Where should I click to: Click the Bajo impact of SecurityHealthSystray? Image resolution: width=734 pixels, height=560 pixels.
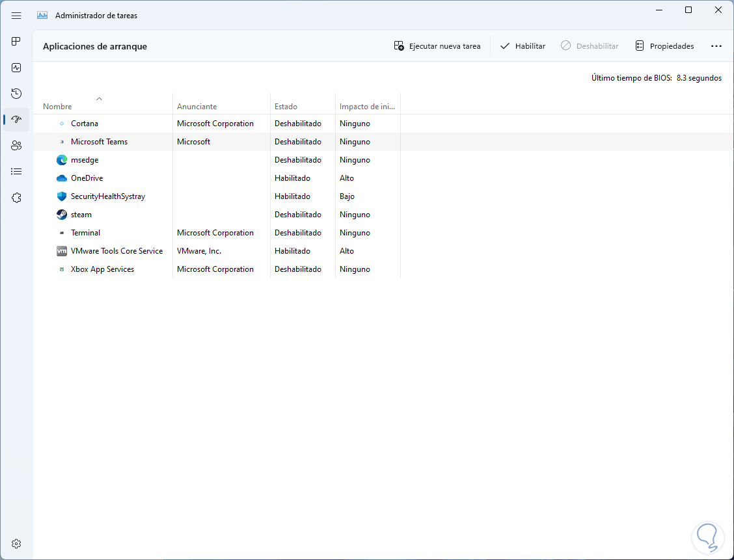click(347, 196)
